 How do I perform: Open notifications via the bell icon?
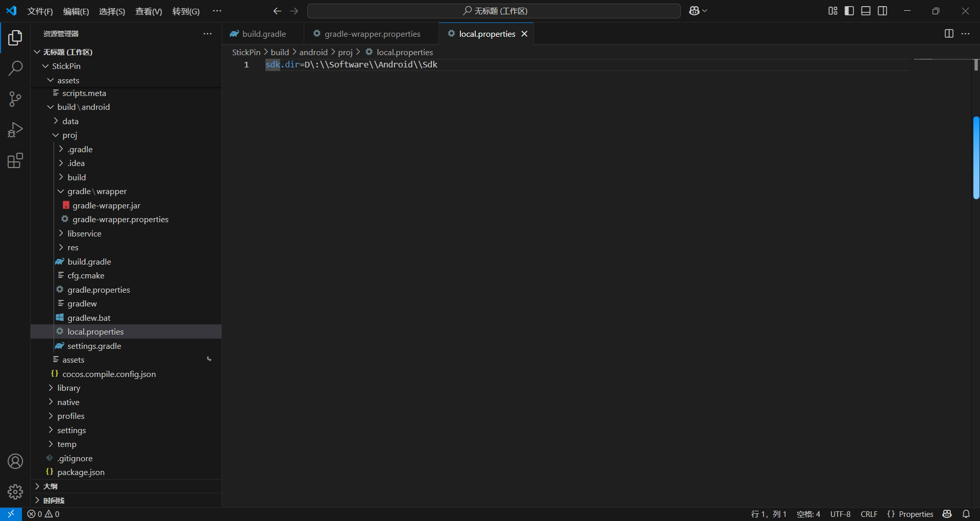(966, 514)
